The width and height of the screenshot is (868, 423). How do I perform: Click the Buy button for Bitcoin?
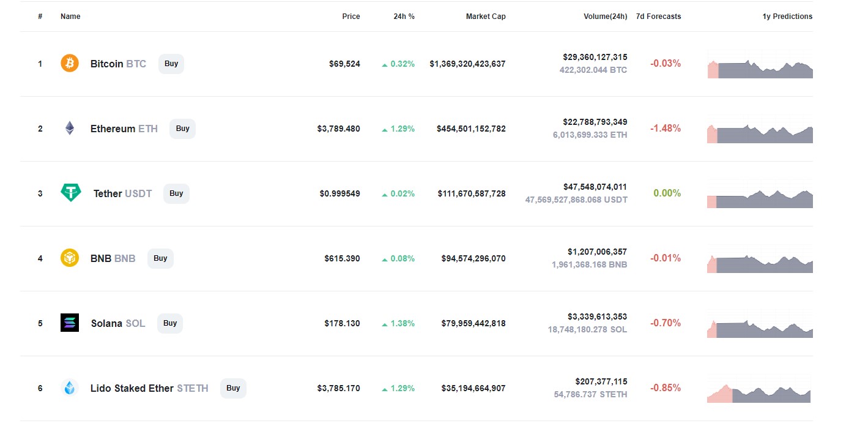[171, 64]
